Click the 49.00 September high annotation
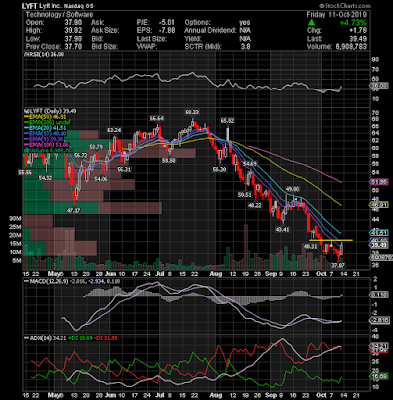Screen dimensions: 393x400 click(292, 189)
